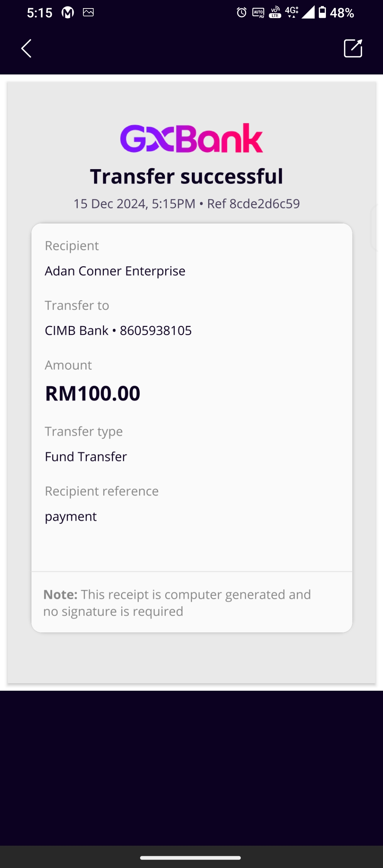Screen dimensions: 383x868
Task: Tap the GXBank logo
Action: (x=191, y=138)
